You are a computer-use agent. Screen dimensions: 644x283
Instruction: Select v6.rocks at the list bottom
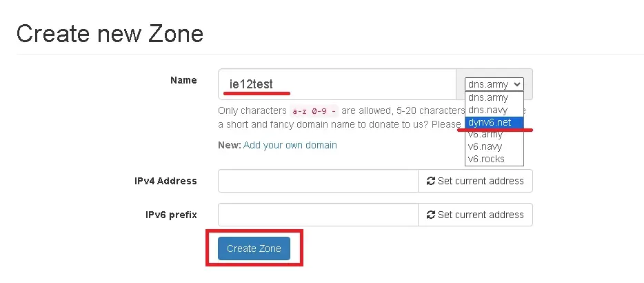tap(486, 159)
